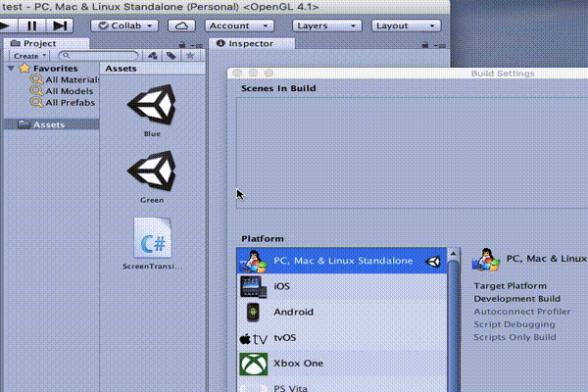Click the Pause button in toolbar
The image size is (588, 392).
pyautogui.click(x=32, y=25)
